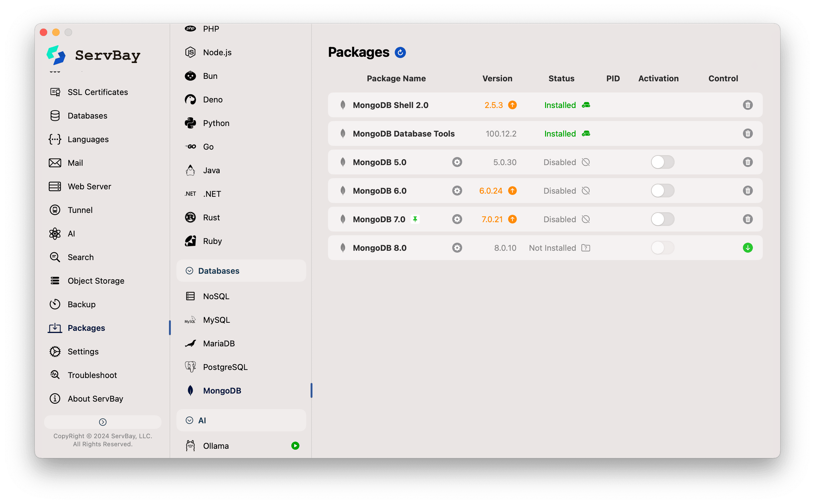815x504 pixels.
Task: Open Web Server section
Action: coord(80,187)
